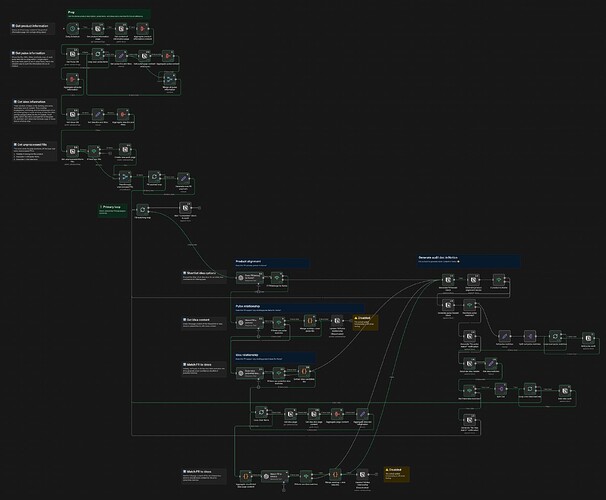Select the loop over items node below Idea relationship
This screenshot has height=500, width=606.
[x=261, y=412]
